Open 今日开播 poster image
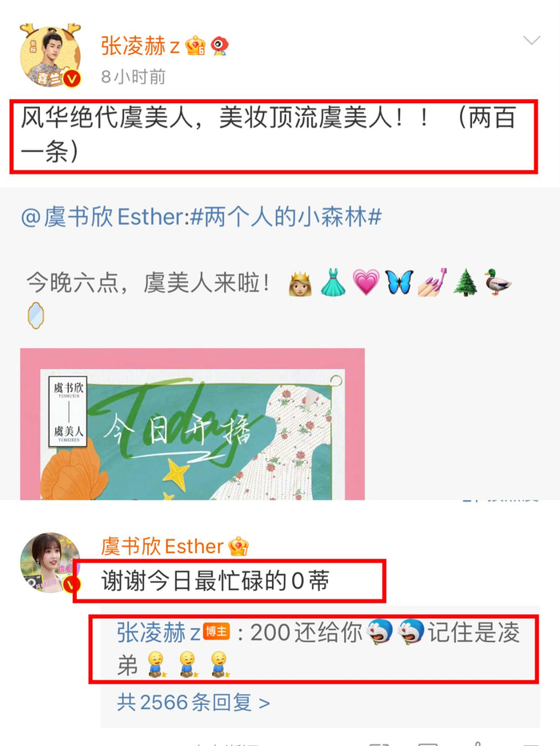560x746 pixels. point(192,423)
